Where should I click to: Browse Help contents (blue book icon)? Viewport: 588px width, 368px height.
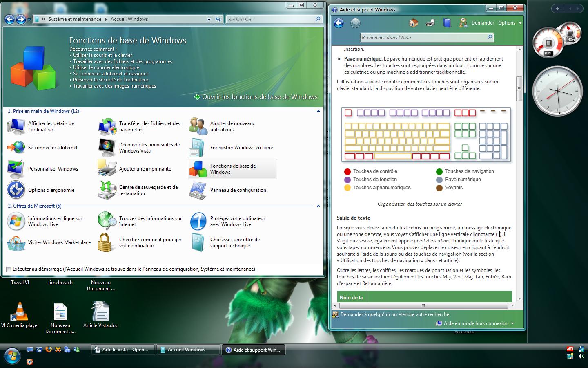point(447,23)
